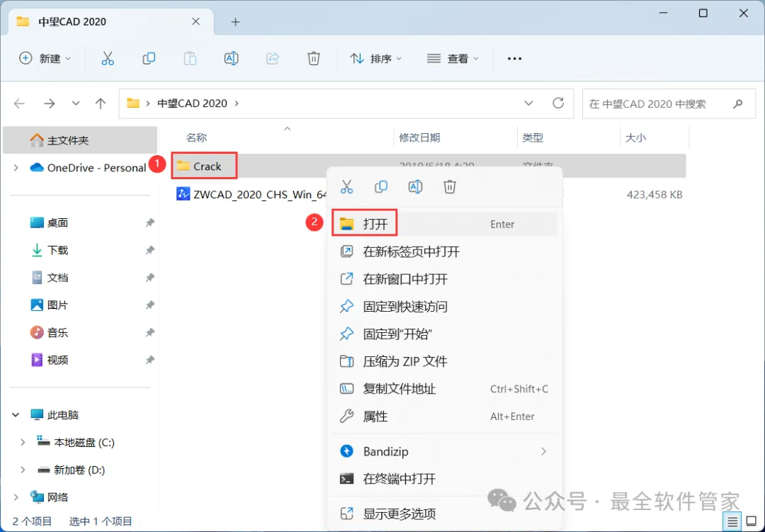Open 文档 in the sidebar

[x=57, y=278]
